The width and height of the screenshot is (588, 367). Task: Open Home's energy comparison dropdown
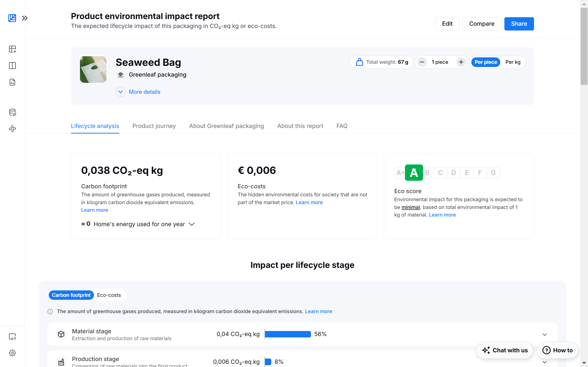coord(192,224)
